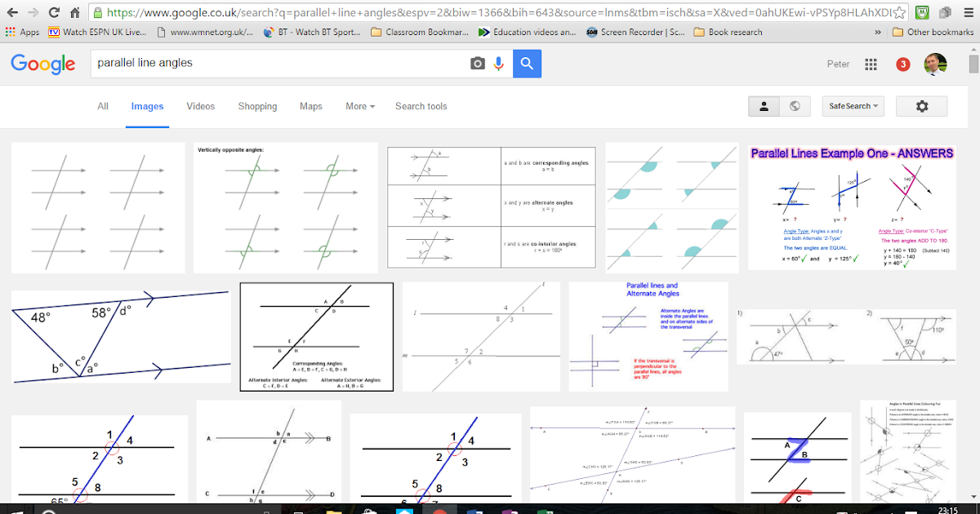Open the Shopping results tab
This screenshot has height=514, width=980.
[257, 106]
